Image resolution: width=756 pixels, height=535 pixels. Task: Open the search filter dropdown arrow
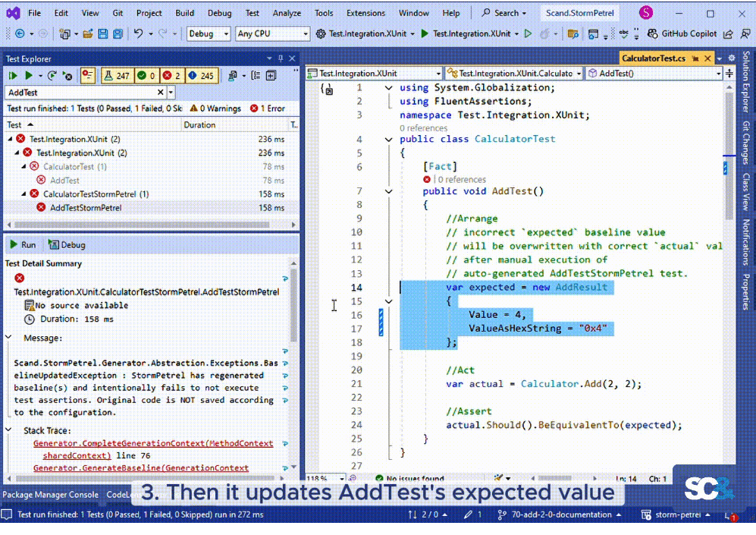pyautogui.click(x=171, y=92)
